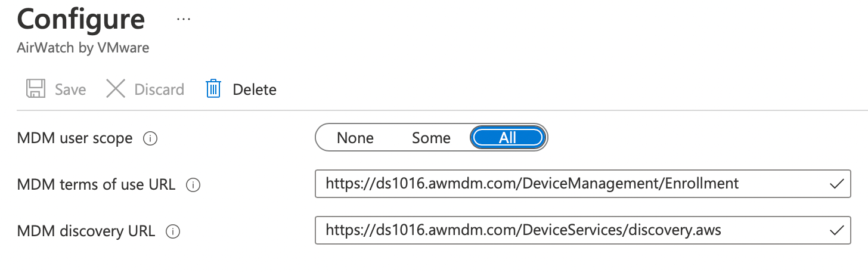This screenshot has height=272, width=868.
Task: Click the Discard X icon
Action: 115,89
